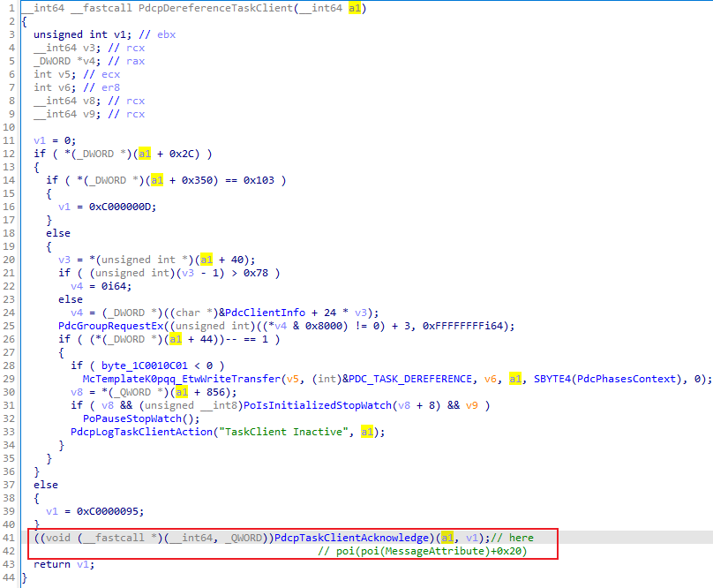
Task: Select the "// here" comment
Action: point(512,538)
